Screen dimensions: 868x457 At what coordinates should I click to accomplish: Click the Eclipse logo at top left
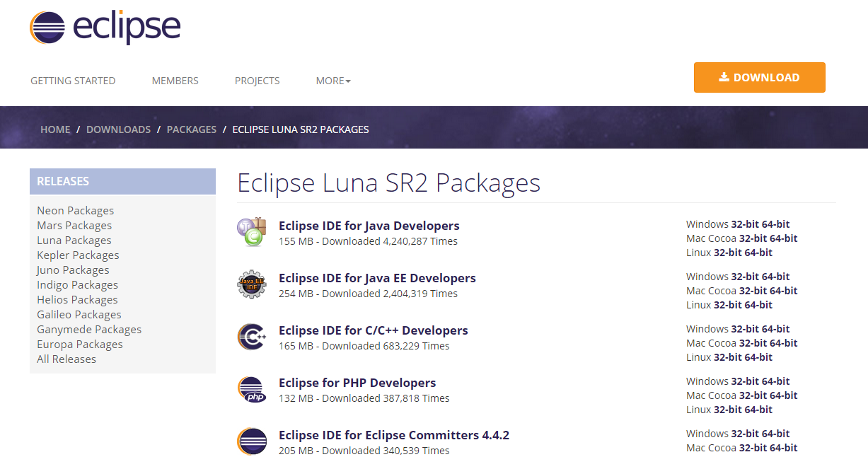[105, 27]
